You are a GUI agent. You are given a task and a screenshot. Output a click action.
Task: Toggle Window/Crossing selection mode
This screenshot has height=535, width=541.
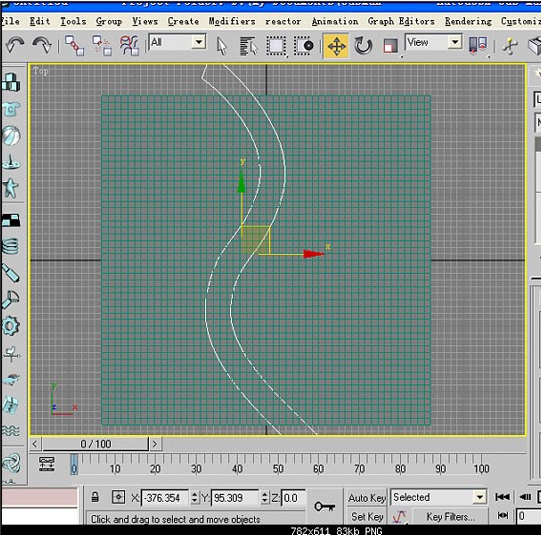point(304,46)
